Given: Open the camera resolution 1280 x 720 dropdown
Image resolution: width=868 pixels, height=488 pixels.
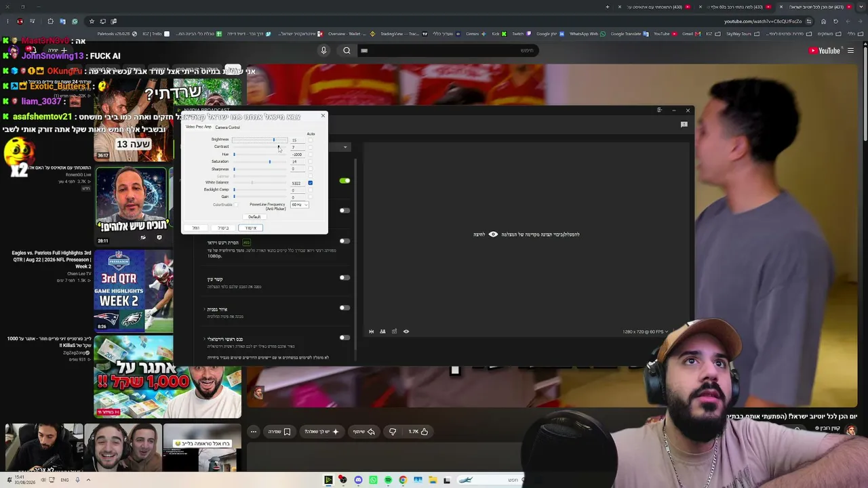Looking at the screenshot, I should point(646,331).
